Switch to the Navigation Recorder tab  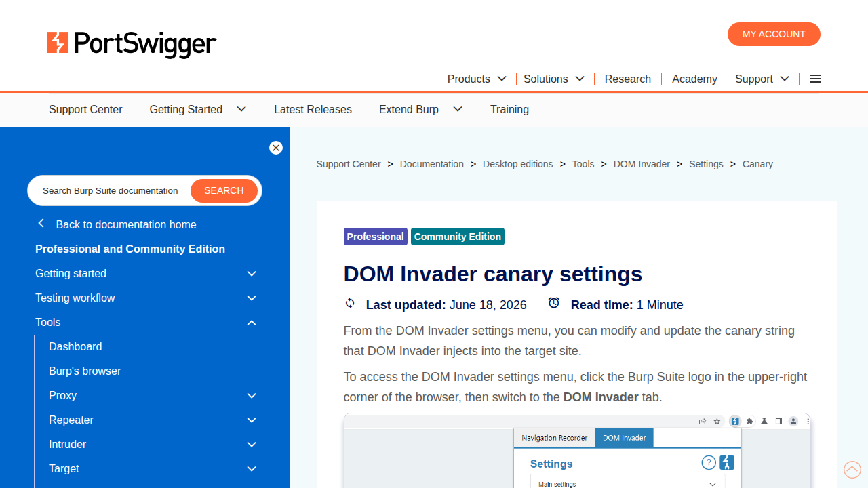554,438
